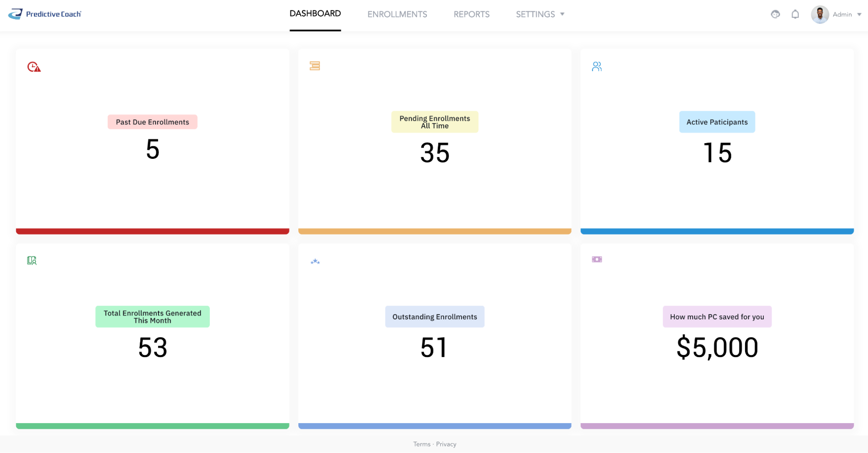Click the red progress bar under Past Due Enrollments
868x453 pixels.
tap(152, 231)
